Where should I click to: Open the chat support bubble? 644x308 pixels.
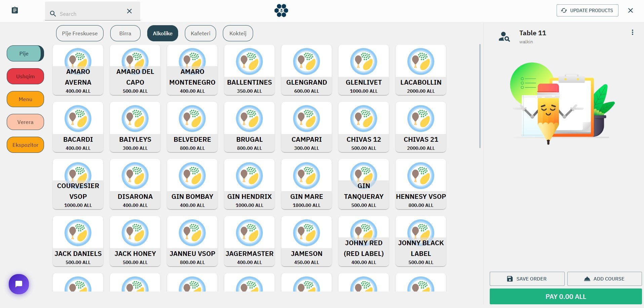coord(19,284)
